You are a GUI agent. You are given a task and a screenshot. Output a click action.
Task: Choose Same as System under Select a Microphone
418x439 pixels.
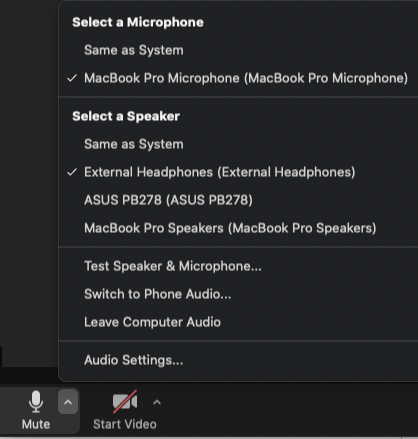[x=134, y=50]
